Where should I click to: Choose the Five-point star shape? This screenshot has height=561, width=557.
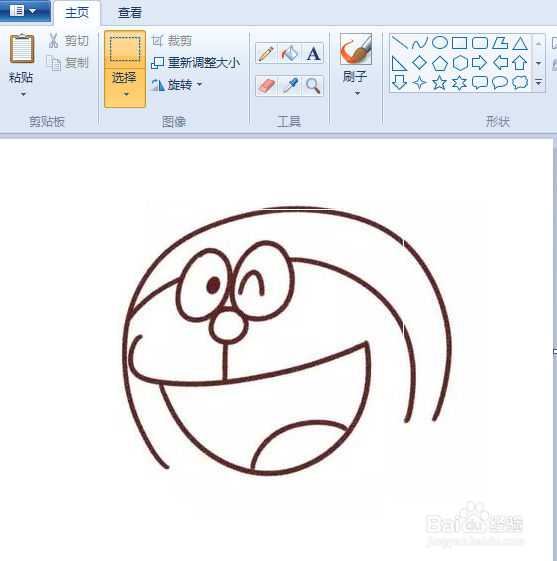[x=440, y=83]
